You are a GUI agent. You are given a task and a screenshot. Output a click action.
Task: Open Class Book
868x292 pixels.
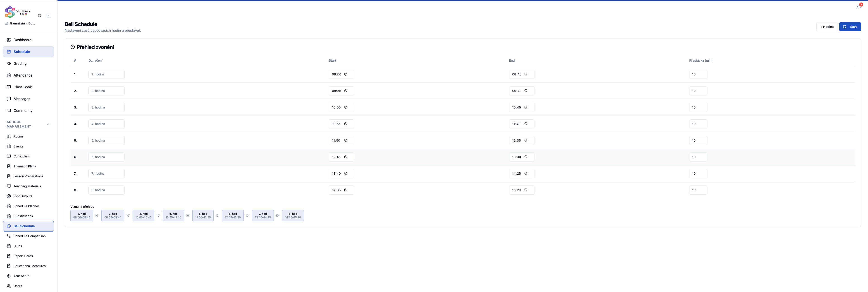(x=28, y=87)
